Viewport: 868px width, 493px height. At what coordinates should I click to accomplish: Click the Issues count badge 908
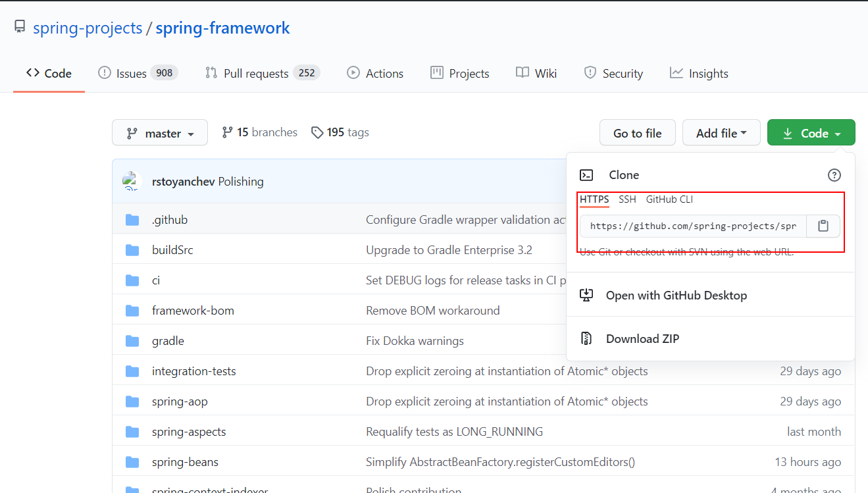[x=164, y=73]
